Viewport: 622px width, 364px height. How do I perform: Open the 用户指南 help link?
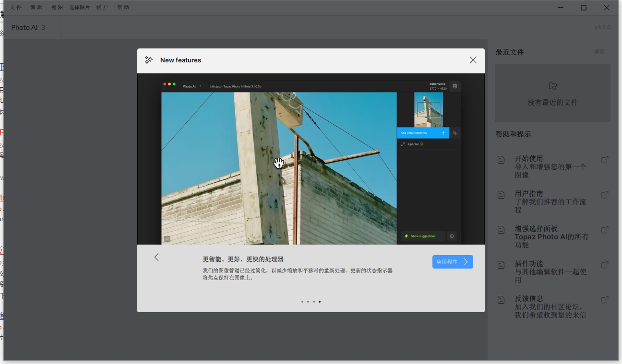pyautogui.click(x=553, y=199)
